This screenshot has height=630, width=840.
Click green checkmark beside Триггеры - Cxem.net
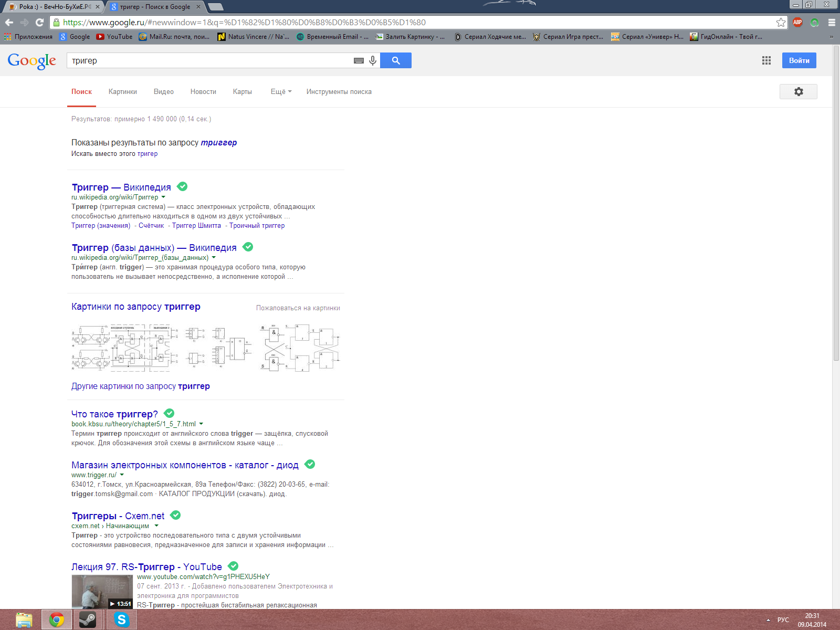pos(175,515)
